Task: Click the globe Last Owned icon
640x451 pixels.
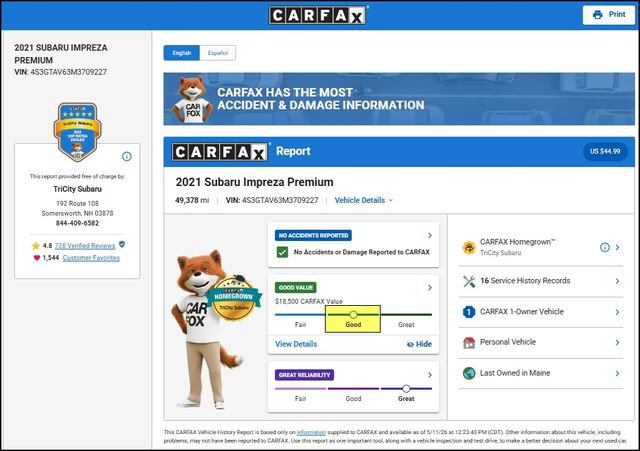Action: (469, 373)
